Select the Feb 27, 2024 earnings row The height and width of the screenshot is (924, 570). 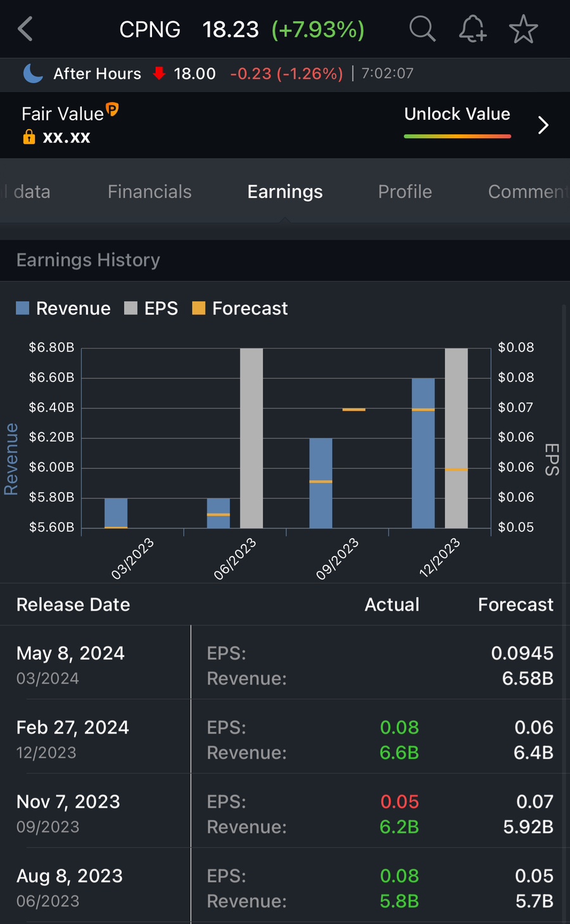(285, 737)
